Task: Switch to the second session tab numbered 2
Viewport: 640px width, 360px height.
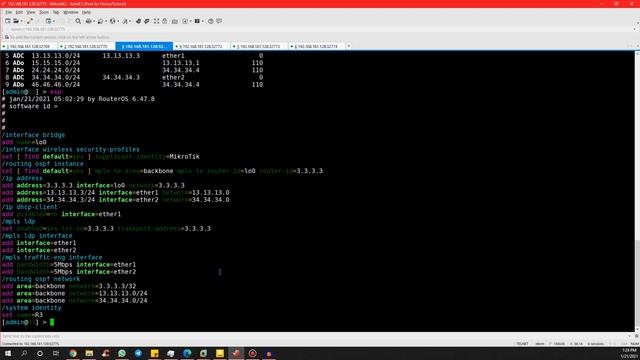Action: tap(86, 47)
